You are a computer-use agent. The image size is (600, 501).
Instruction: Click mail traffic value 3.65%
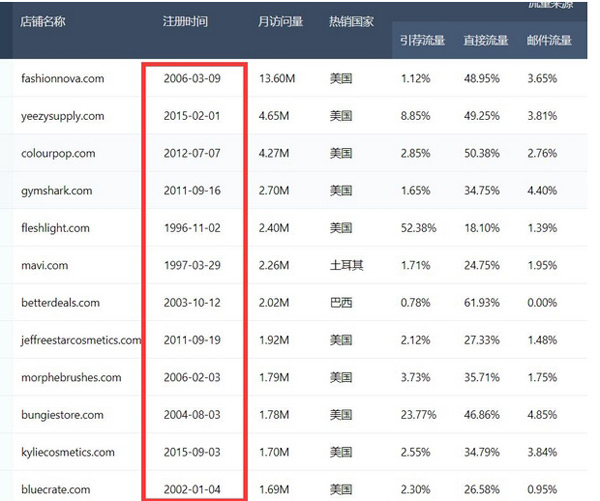[x=542, y=79]
